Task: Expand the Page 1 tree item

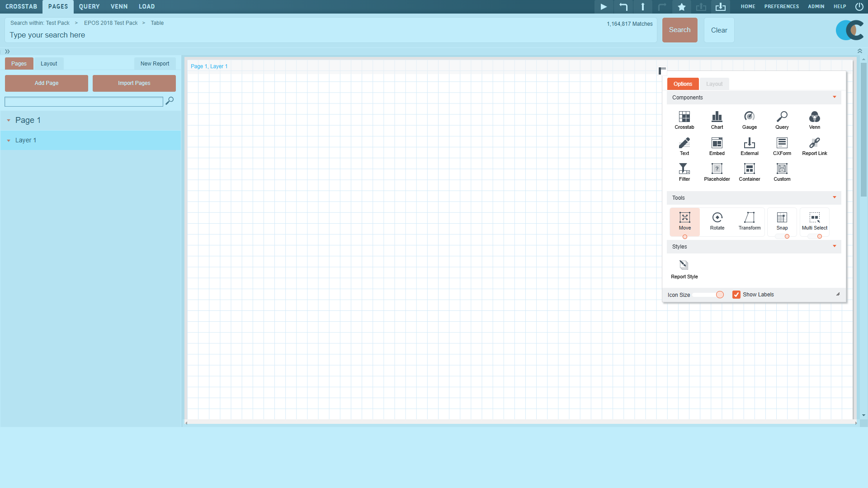Action: click(x=8, y=120)
